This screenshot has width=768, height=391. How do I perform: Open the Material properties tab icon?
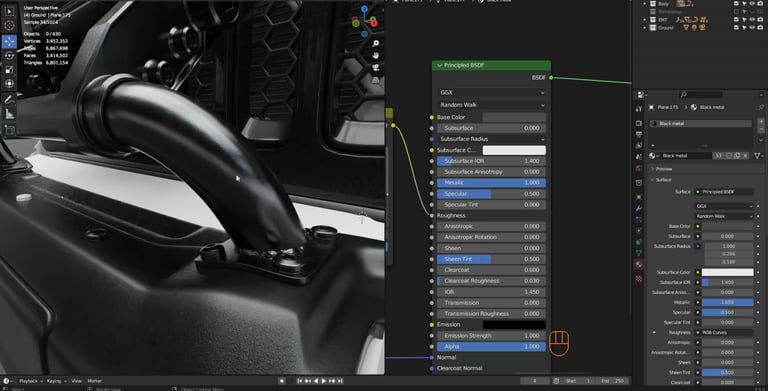pos(639,265)
